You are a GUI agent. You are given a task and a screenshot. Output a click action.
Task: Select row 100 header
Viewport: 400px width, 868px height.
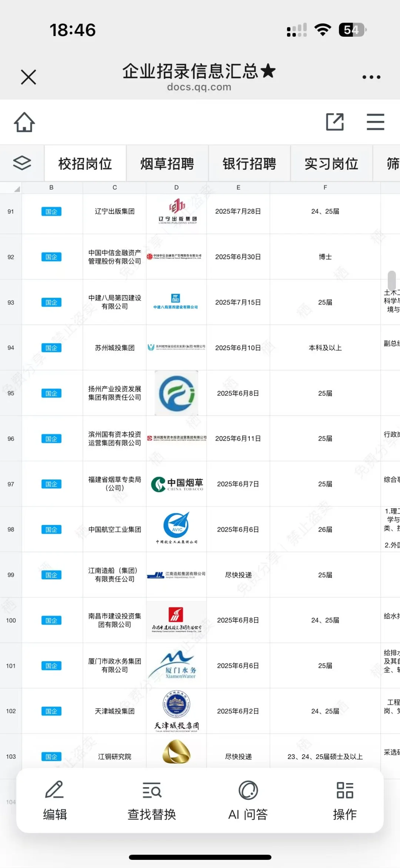tap(11, 620)
